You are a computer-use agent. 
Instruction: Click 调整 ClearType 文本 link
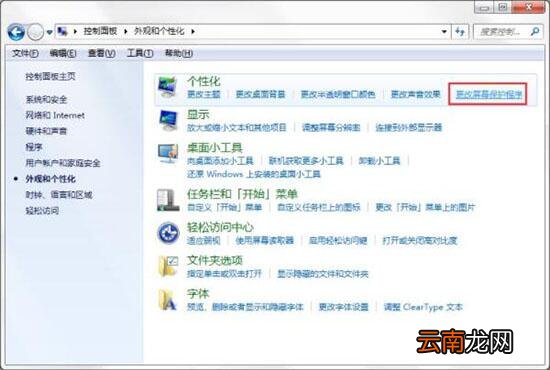coord(423,307)
